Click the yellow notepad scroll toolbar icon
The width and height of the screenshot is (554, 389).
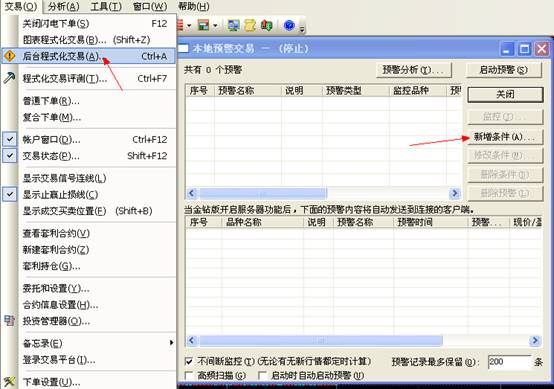coord(250,25)
